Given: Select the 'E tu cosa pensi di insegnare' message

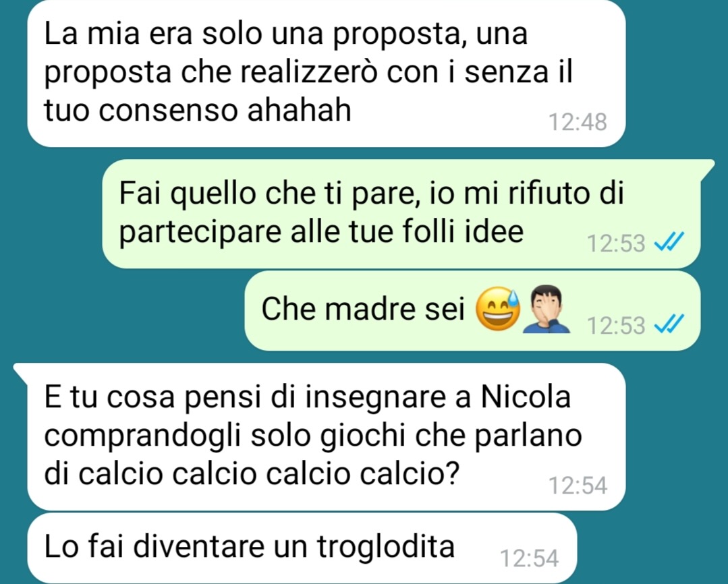Looking at the screenshot, I should pyautogui.click(x=327, y=436).
